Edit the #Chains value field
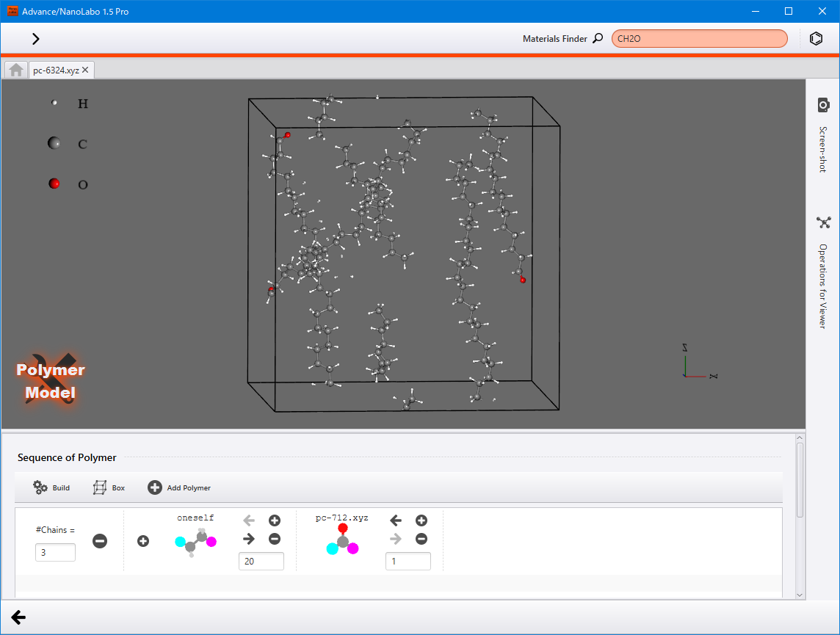Image resolution: width=840 pixels, height=635 pixels. point(55,552)
